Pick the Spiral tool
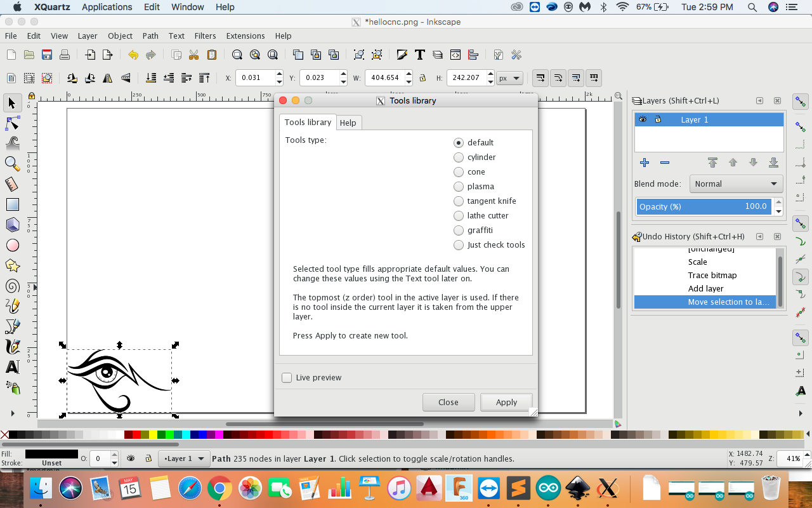The width and height of the screenshot is (812, 508). tap(12, 286)
